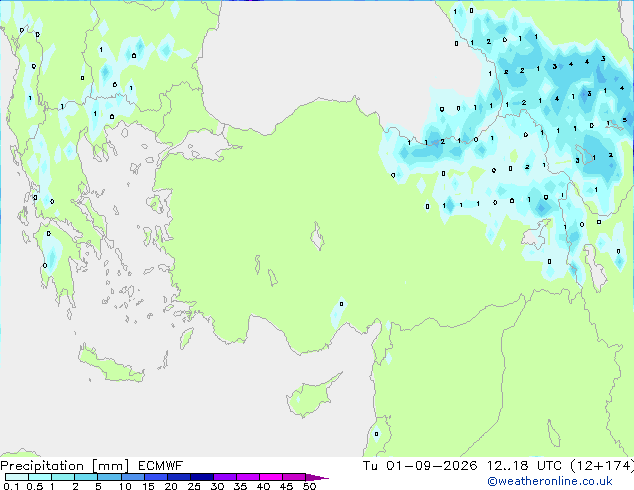Click the date "Tu 01-09-2026" label
The height and width of the screenshot is (490, 634).
tap(420, 466)
